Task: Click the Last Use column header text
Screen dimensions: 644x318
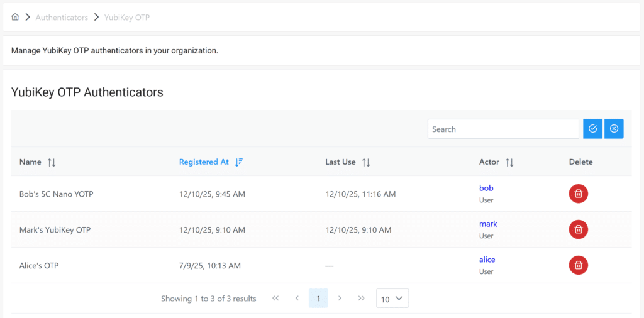Action: pos(340,162)
